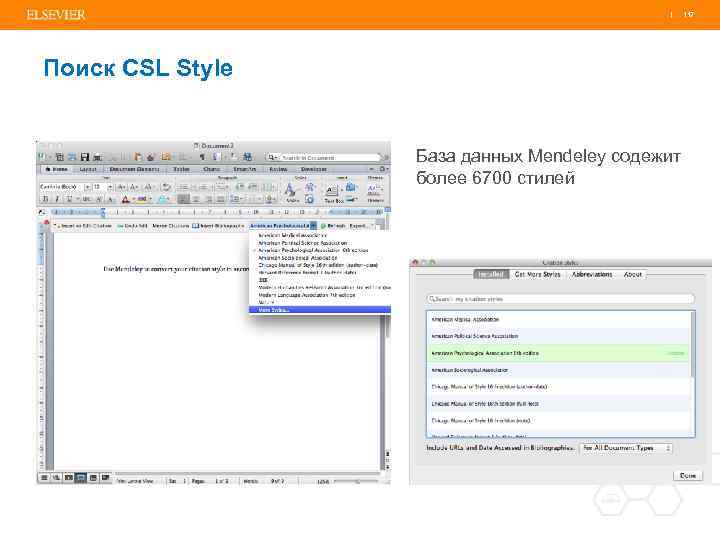The width and height of the screenshot is (720, 540).
Task: Toggle Bold formatting
Action: (x=45, y=199)
